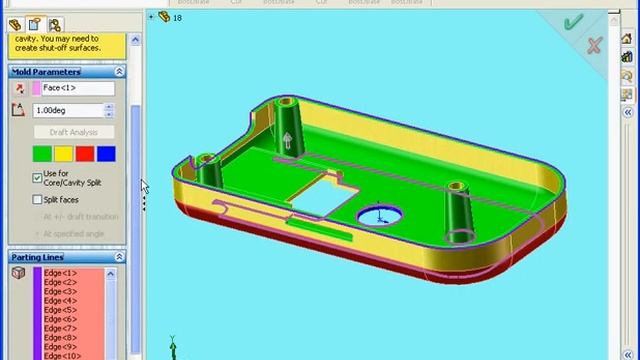Collapse the Mold Parameters section
This screenshot has width=640, height=360.
pos(119,72)
